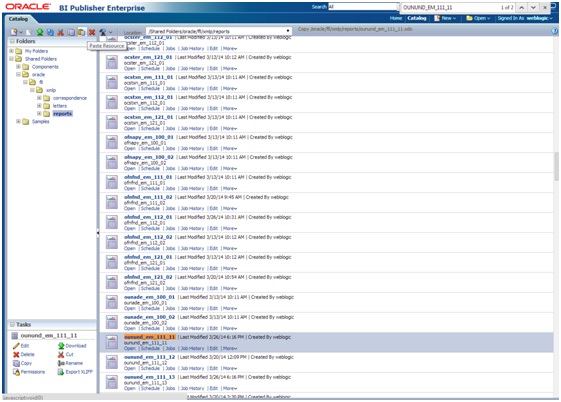Click the green Download icon in toolbar
Screen dimensions: 561x402
(x=40, y=32)
